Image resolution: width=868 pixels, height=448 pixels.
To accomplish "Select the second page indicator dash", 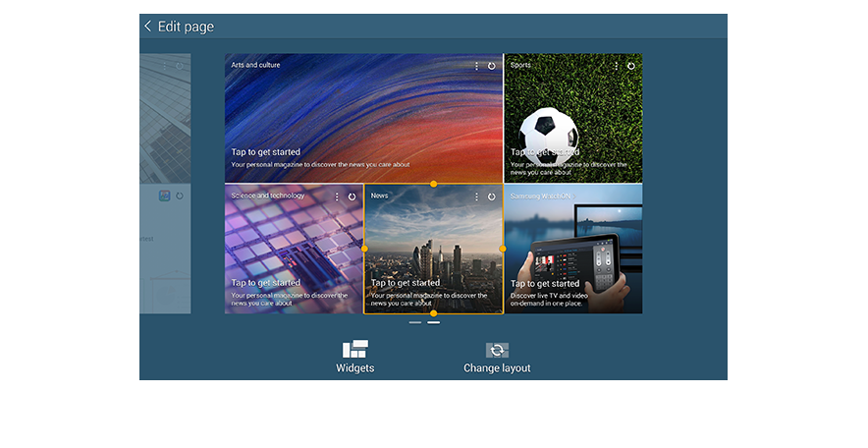I will 433,322.
